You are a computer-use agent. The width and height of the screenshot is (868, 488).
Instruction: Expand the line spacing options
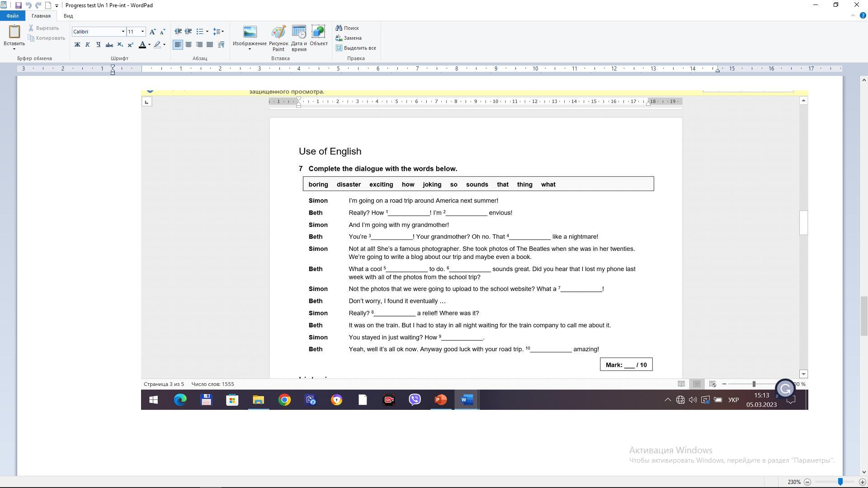point(219,31)
